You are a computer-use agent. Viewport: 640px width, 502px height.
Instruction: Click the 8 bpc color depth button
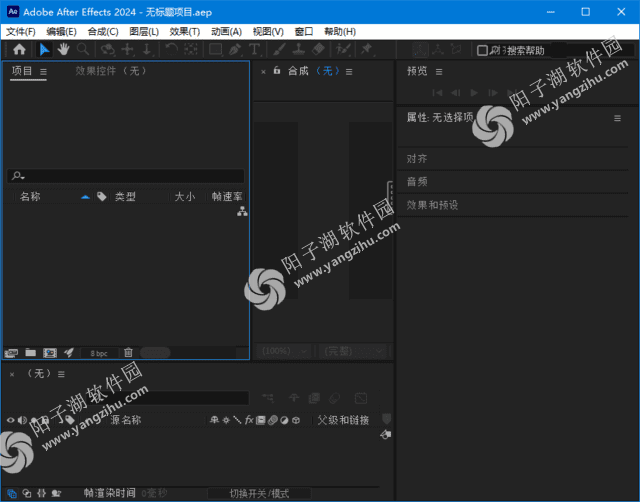[99, 353]
